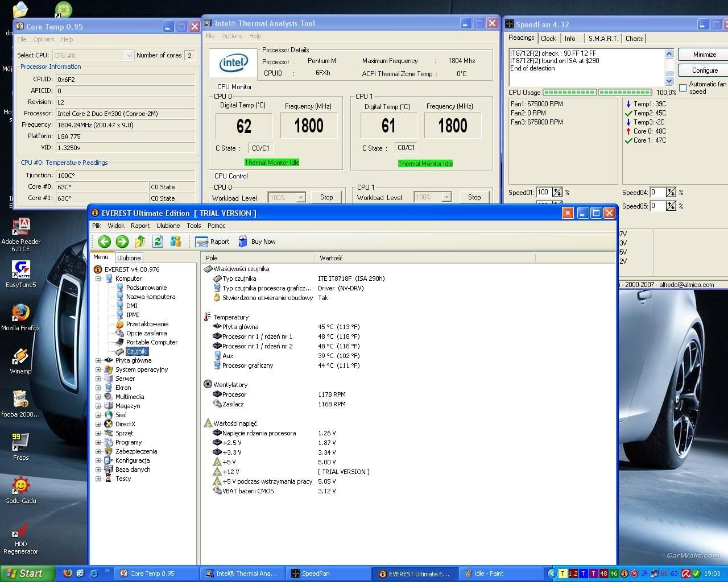
Task: Open the Ulubione menu in EVEREST
Action: 168,226
